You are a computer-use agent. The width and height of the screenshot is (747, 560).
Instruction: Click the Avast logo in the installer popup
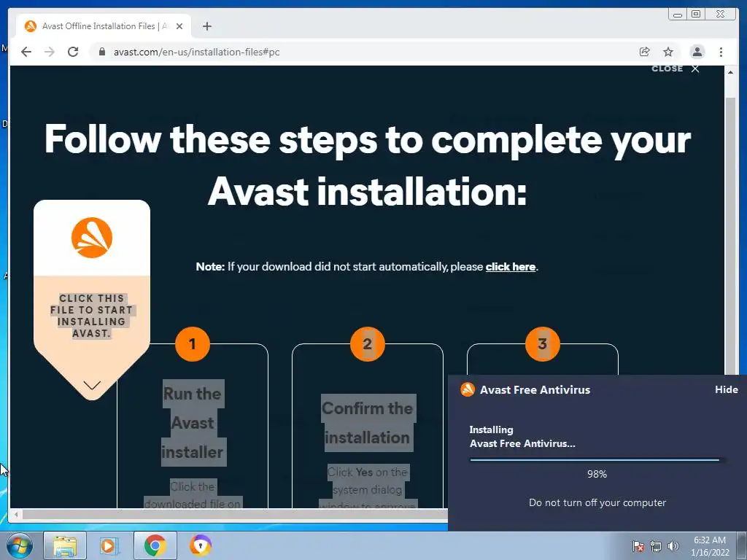point(468,389)
